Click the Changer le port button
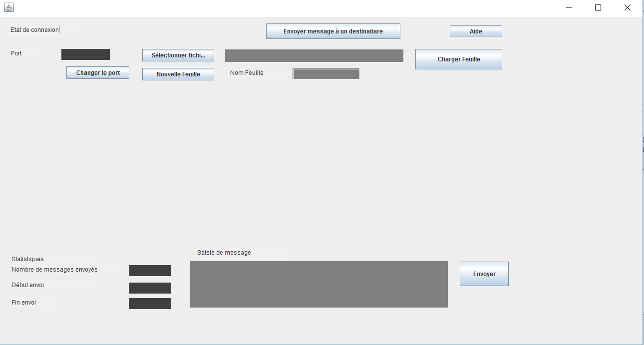The image size is (644, 345). (x=97, y=72)
